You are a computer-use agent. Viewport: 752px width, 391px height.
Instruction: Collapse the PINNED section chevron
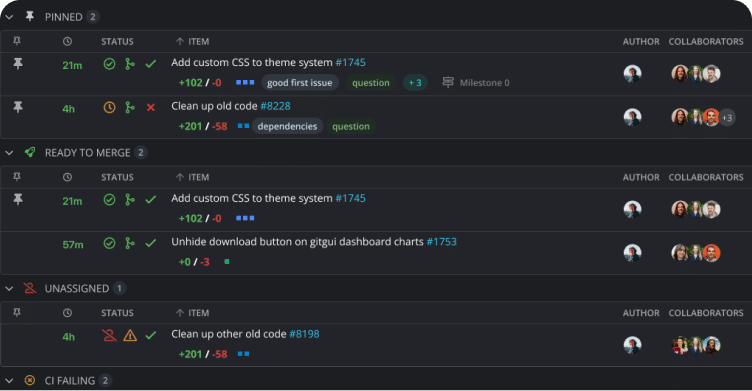pos(9,17)
